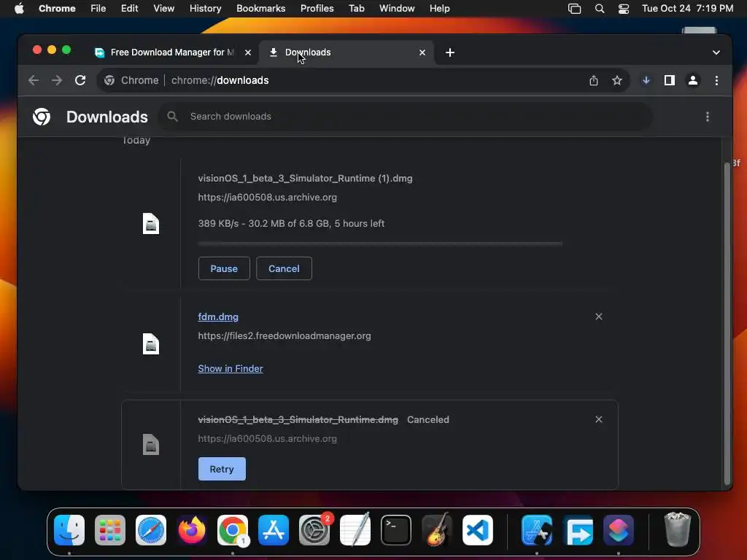747x560 pixels.
Task: Click the date and time in menu bar
Action: [687, 9]
